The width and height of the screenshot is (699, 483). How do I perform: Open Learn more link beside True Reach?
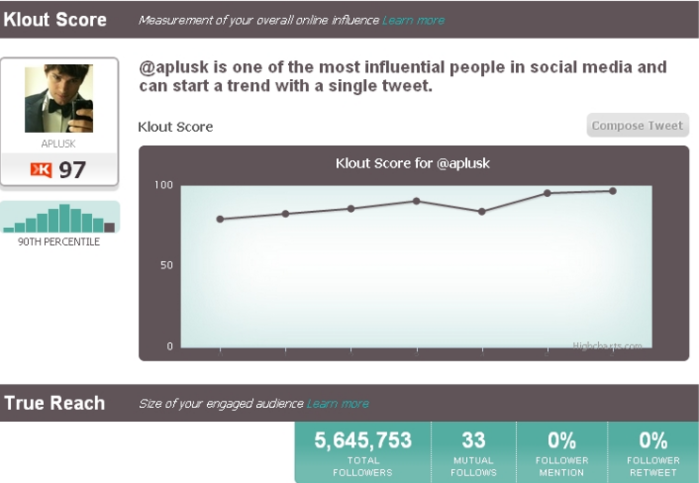[338, 404]
